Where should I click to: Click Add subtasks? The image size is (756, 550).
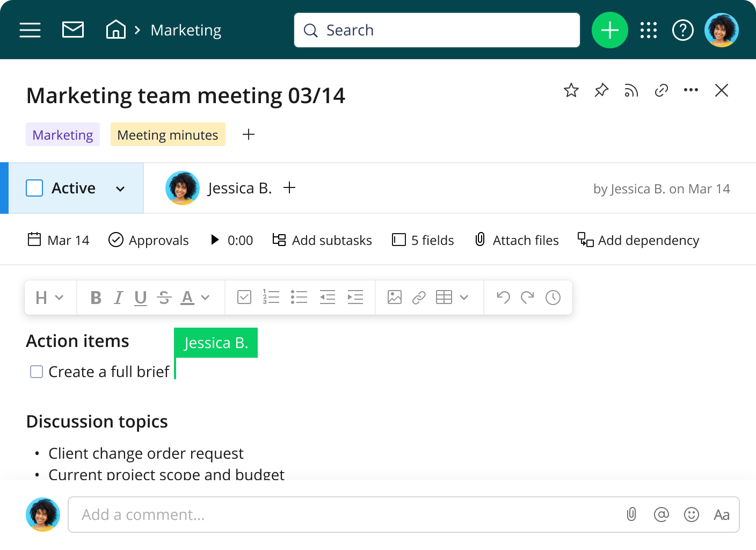(322, 240)
